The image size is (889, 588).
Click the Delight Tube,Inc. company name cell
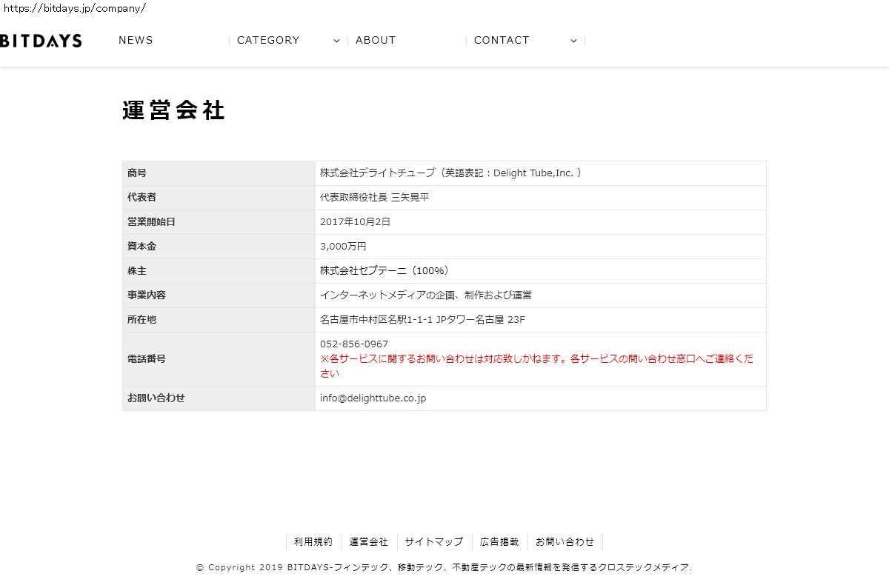(450, 173)
